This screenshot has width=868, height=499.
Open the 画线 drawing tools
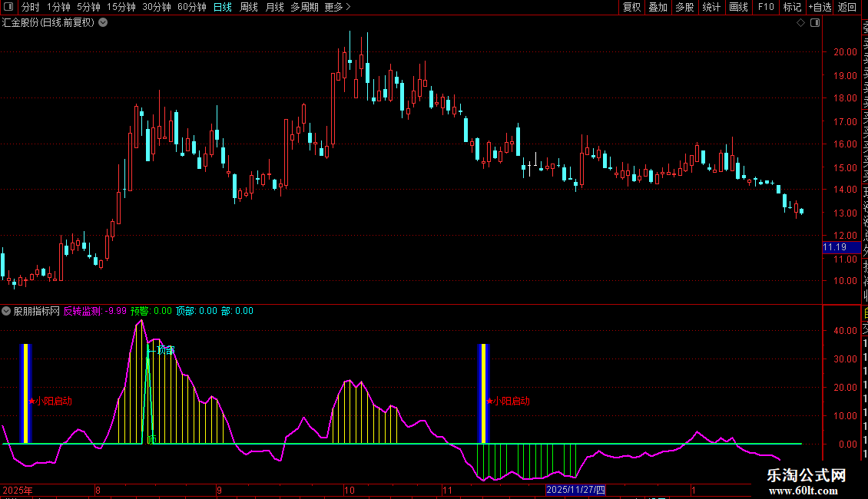(738, 8)
